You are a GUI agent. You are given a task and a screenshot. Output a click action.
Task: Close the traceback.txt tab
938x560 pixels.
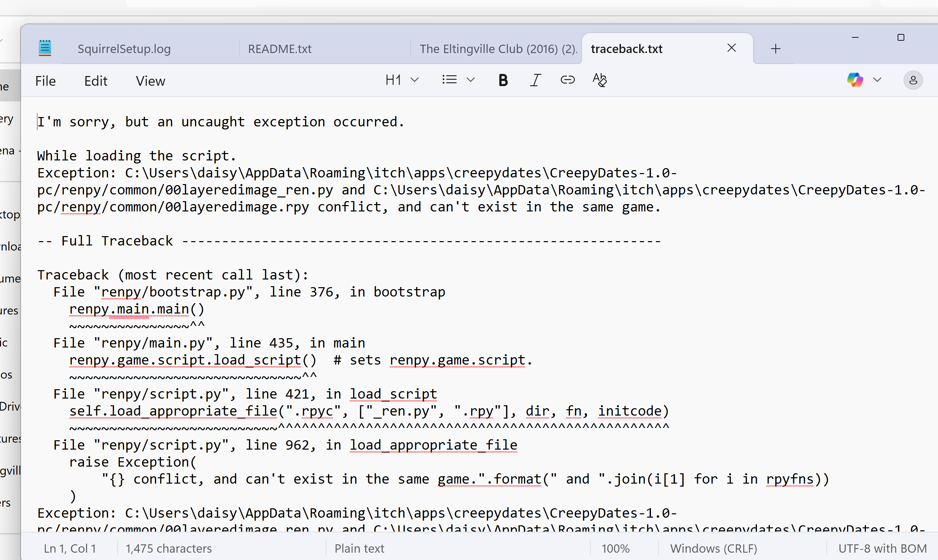(731, 48)
